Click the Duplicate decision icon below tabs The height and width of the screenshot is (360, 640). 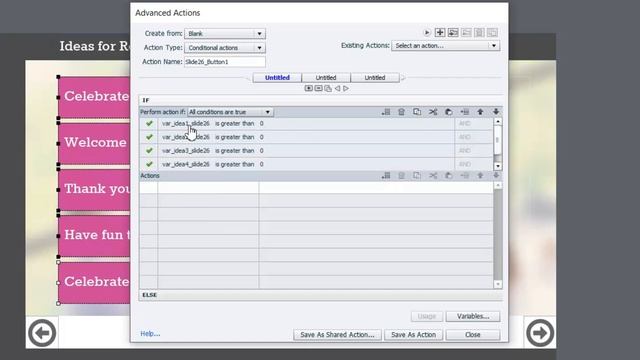(x=328, y=89)
